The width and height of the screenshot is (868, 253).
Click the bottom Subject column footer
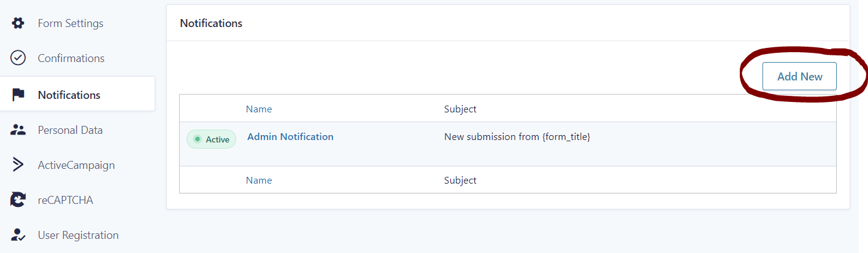click(x=460, y=181)
